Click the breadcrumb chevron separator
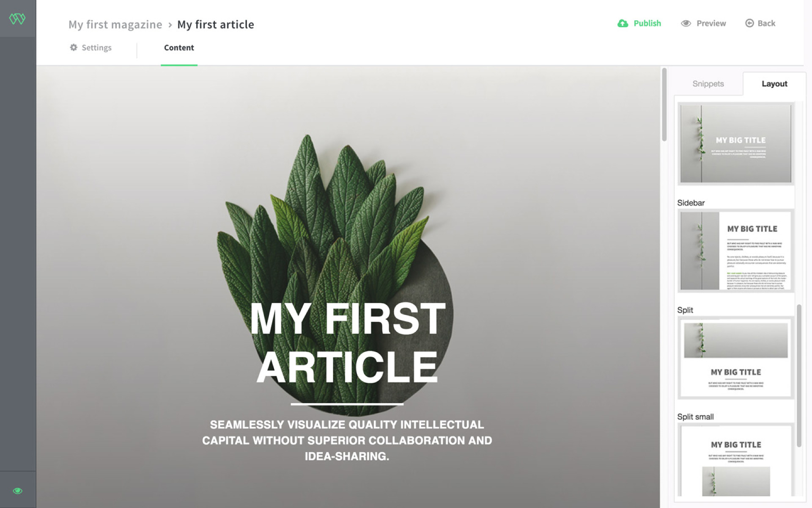 [170, 25]
